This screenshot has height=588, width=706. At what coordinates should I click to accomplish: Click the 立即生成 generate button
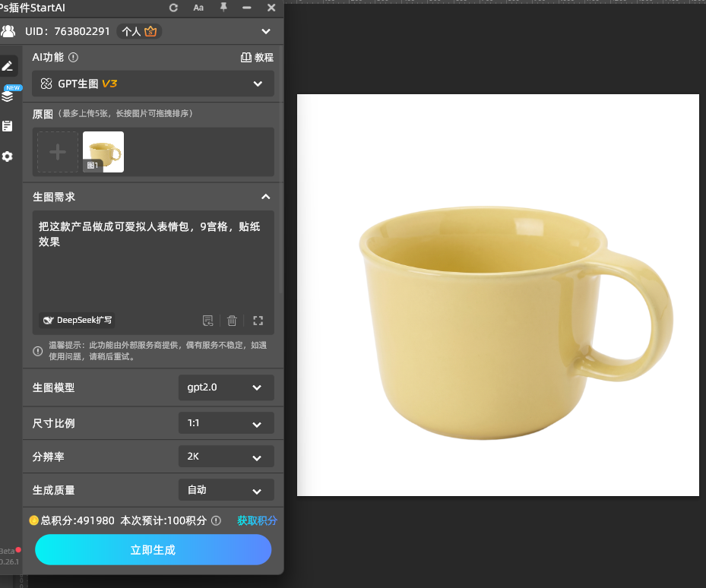[153, 550]
